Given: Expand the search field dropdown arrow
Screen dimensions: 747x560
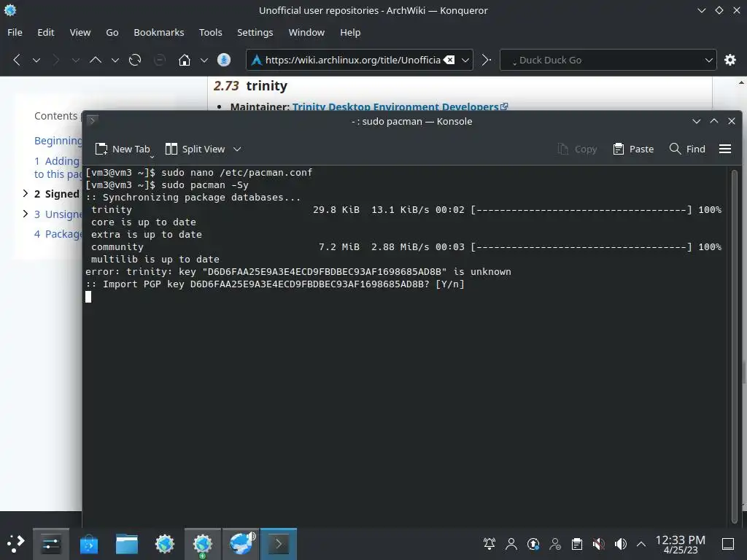Looking at the screenshot, I should (708, 61).
